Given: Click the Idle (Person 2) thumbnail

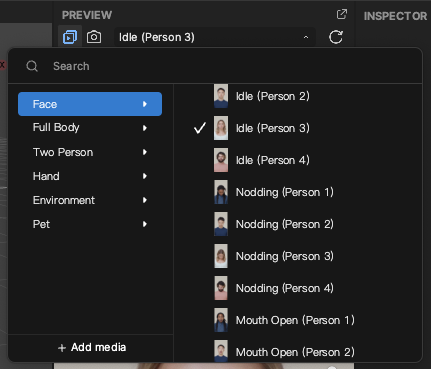Looking at the screenshot, I should [221, 96].
